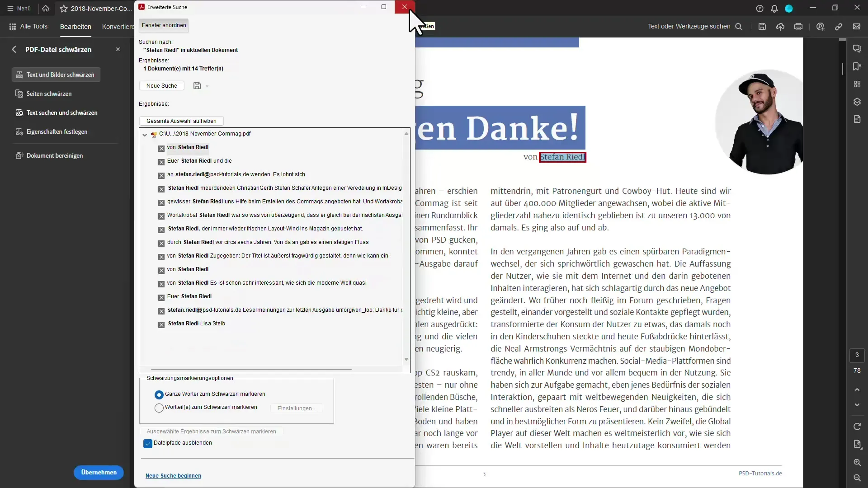
Task: Choose Text suchen und schwärzen
Action: [x=57, y=113]
